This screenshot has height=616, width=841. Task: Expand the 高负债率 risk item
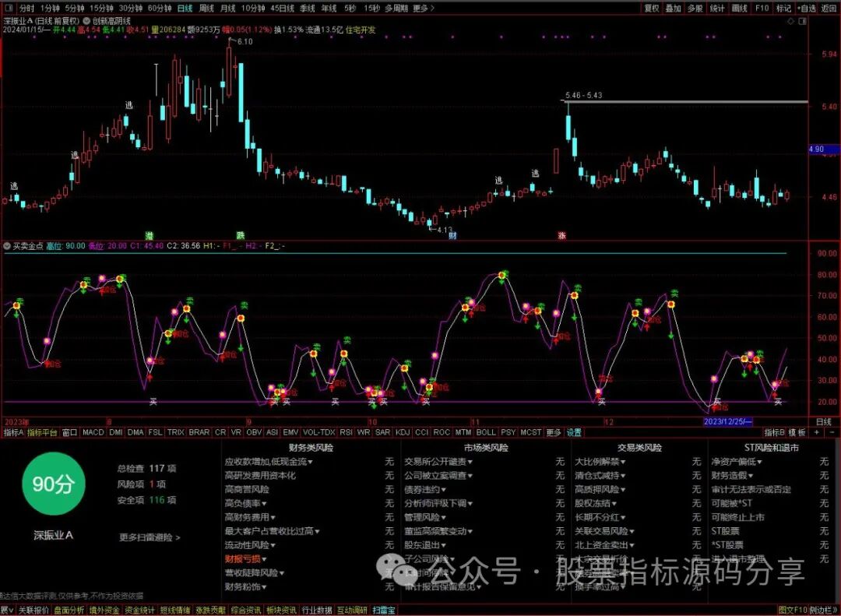click(245, 503)
